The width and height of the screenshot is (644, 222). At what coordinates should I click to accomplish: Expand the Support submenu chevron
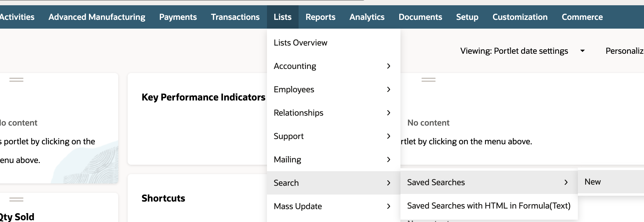[389, 136]
